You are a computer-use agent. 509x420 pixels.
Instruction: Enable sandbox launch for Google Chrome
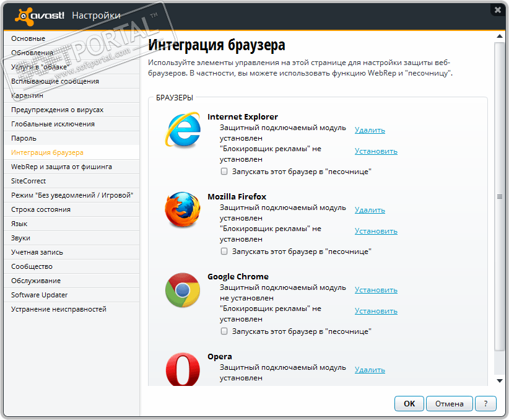[x=224, y=331]
